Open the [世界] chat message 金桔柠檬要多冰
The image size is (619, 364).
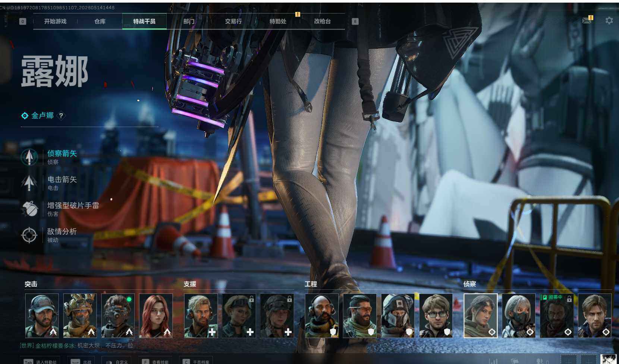[76, 346]
